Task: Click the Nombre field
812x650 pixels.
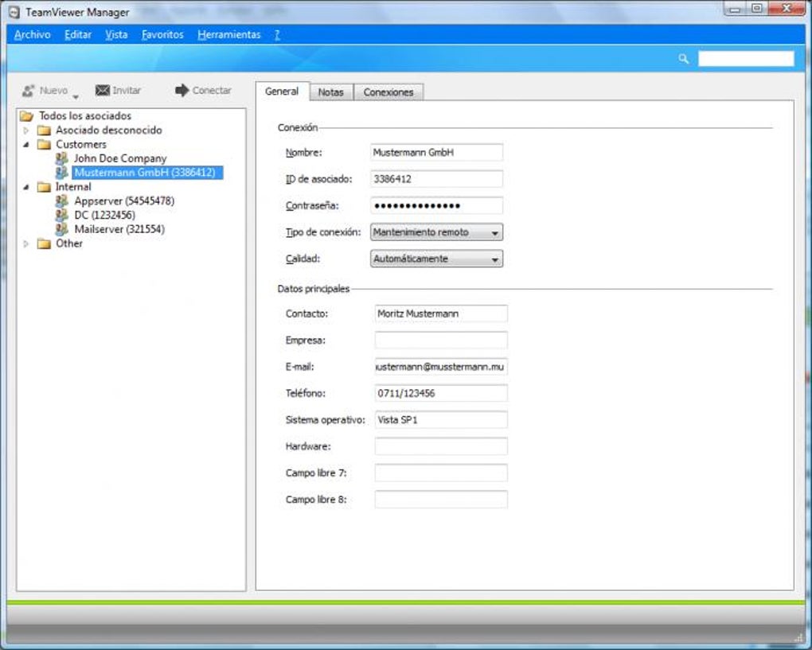Action: click(x=436, y=153)
